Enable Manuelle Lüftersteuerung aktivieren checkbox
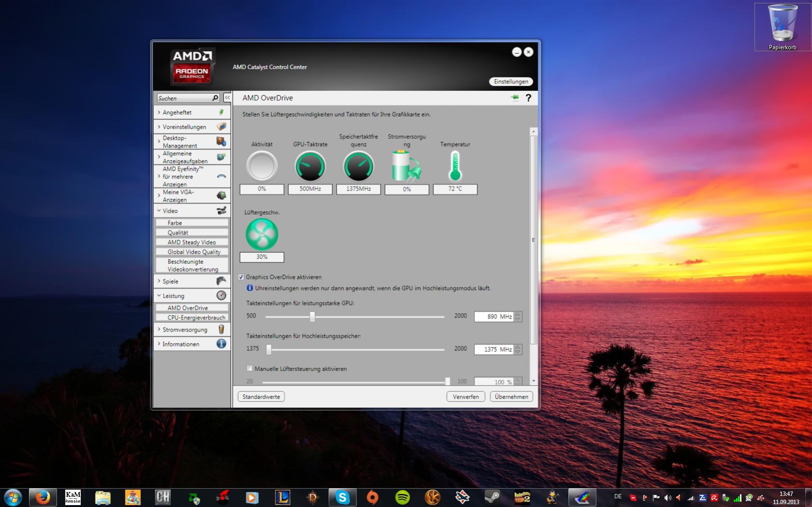The width and height of the screenshot is (812, 507). (x=250, y=368)
